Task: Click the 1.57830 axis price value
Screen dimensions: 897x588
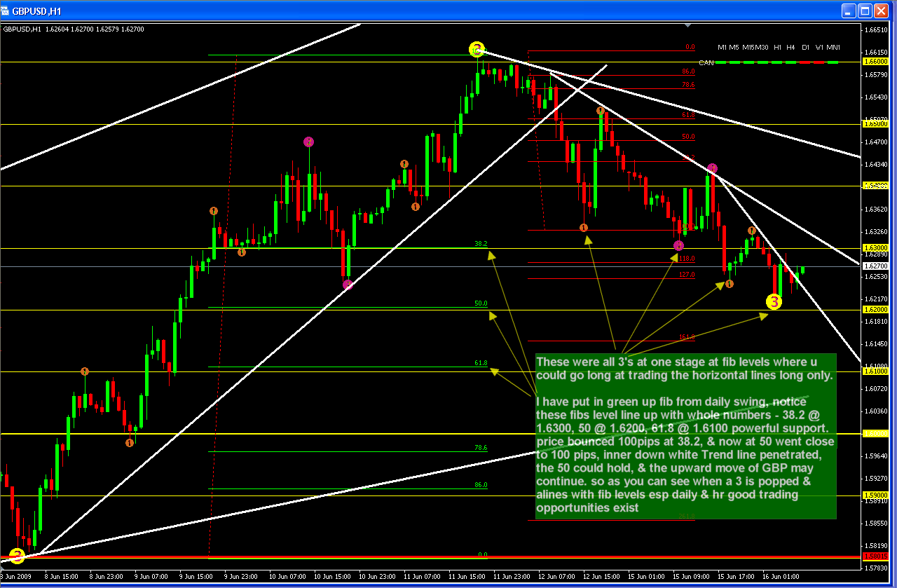Action: (x=876, y=568)
